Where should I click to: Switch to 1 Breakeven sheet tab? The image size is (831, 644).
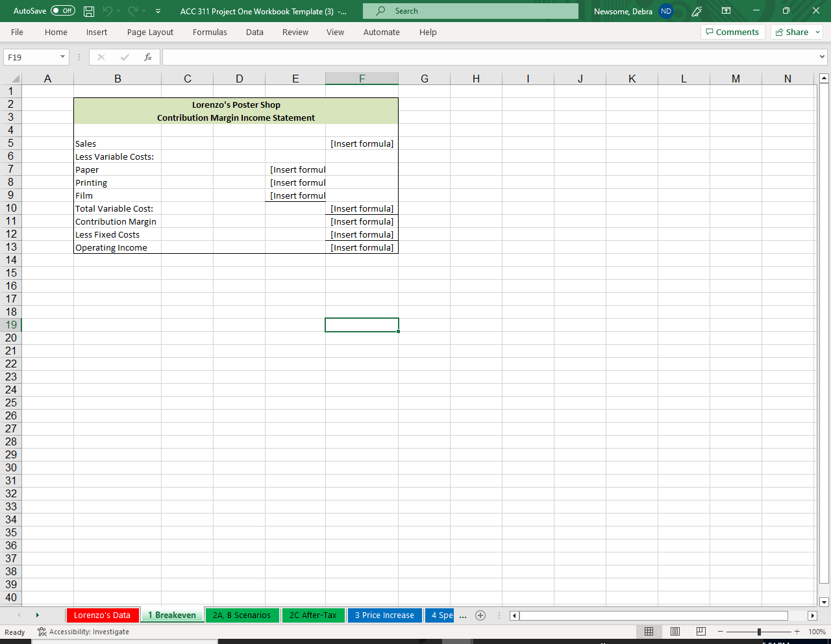(x=172, y=615)
